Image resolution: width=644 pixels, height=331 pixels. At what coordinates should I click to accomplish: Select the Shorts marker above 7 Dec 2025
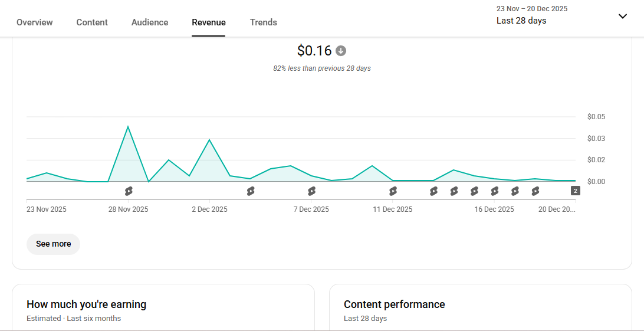(311, 191)
